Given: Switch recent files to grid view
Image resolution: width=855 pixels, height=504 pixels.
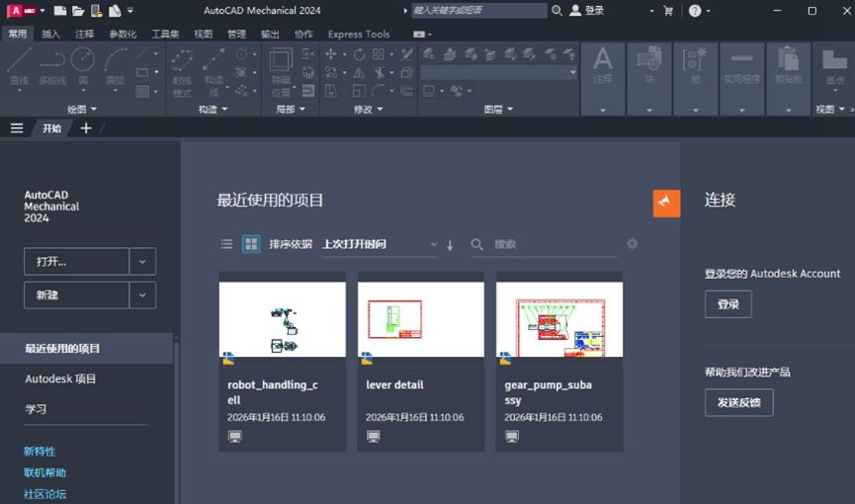Looking at the screenshot, I should click(251, 244).
